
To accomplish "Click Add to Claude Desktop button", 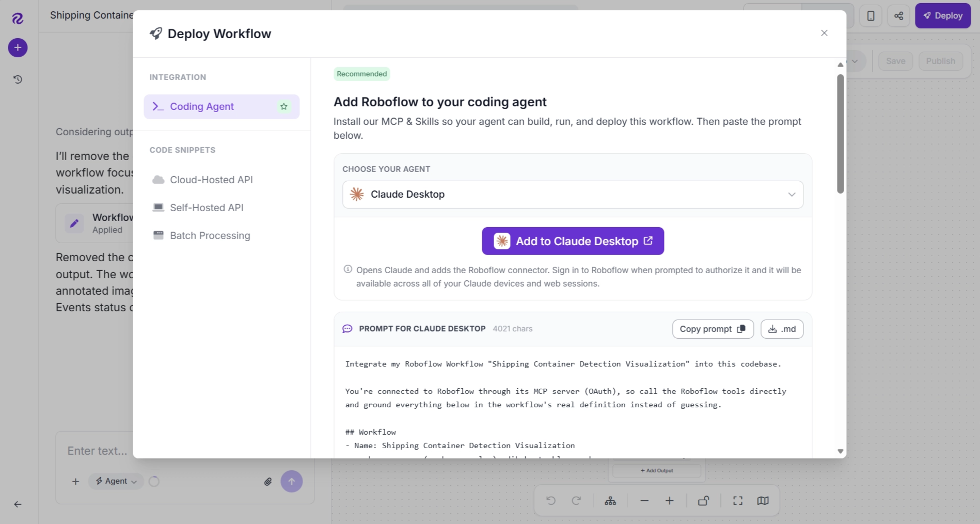I will tap(573, 241).
